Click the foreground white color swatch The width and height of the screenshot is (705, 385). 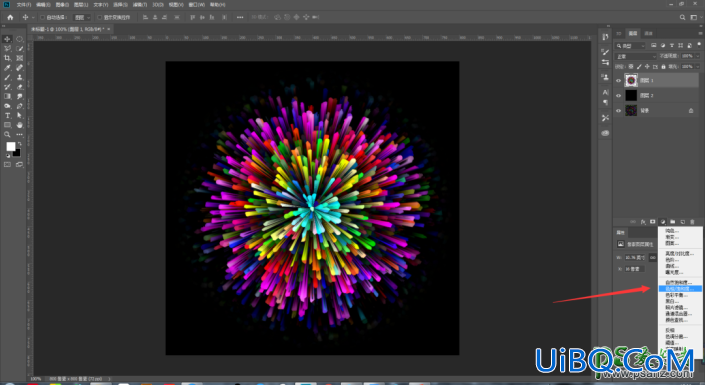(x=10, y=146)
